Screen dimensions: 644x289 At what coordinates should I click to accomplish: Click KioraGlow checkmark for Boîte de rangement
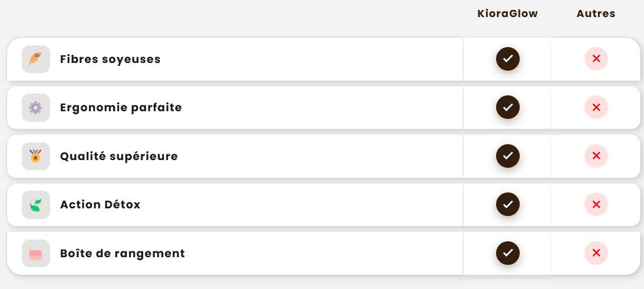(507, 253)
